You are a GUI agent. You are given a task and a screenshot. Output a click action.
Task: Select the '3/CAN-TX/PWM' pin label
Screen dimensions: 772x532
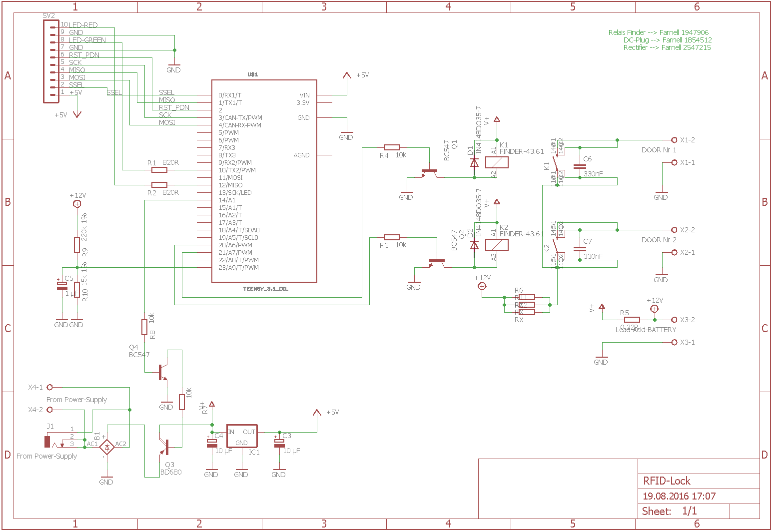click(x=240, y=118)
